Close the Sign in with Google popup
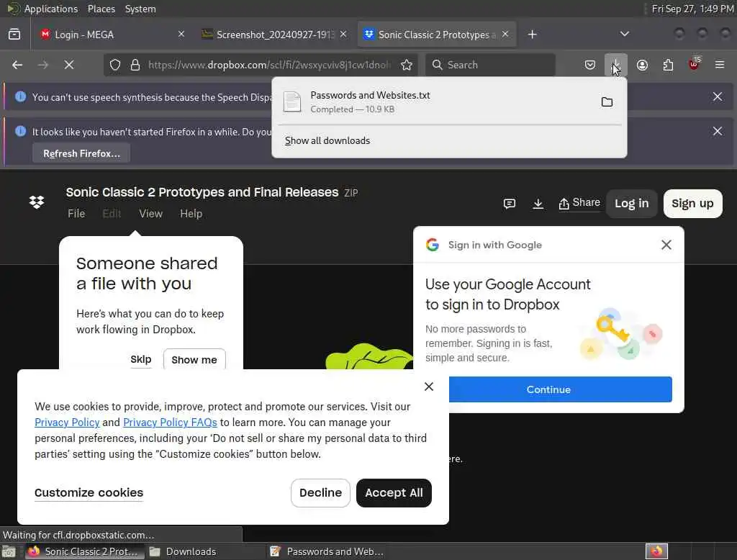Viewport: 737px width, 560px height. [666, 245]
